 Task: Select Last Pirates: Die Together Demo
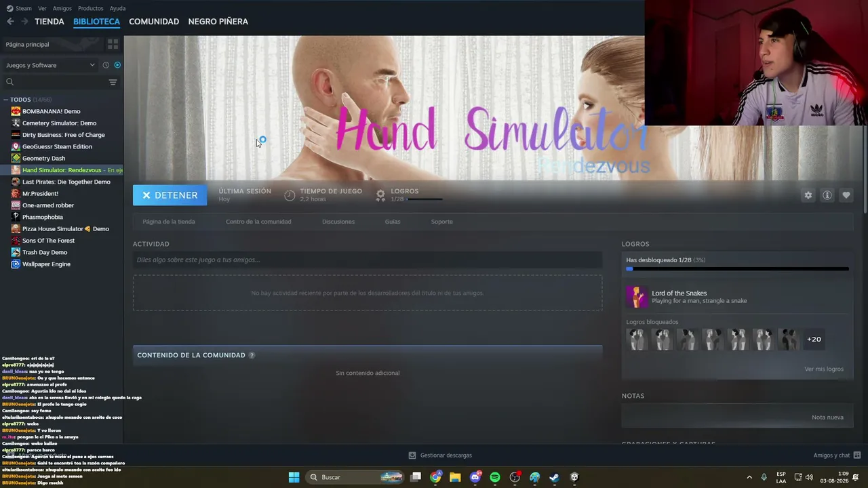66,182
